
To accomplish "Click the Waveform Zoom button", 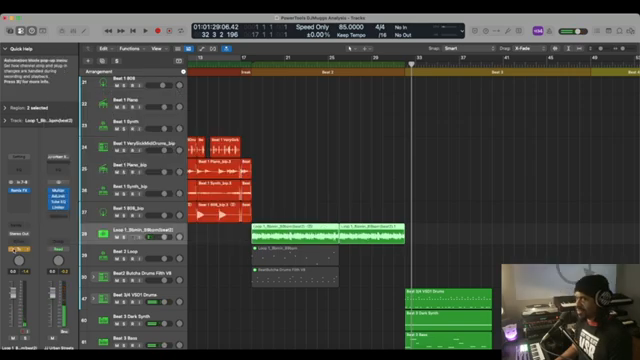I will point(555,49).
